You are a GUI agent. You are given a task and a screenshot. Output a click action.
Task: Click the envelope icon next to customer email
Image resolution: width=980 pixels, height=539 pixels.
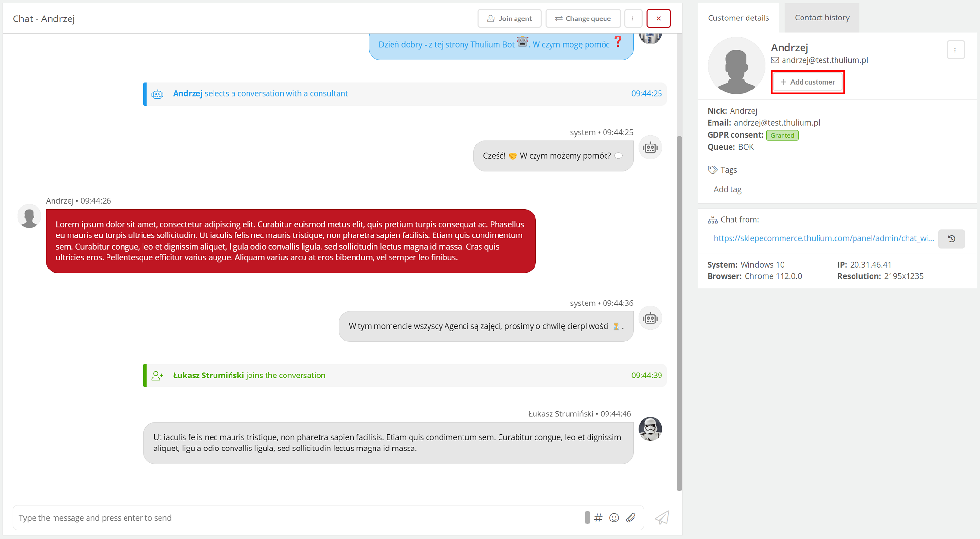point(775,60)
